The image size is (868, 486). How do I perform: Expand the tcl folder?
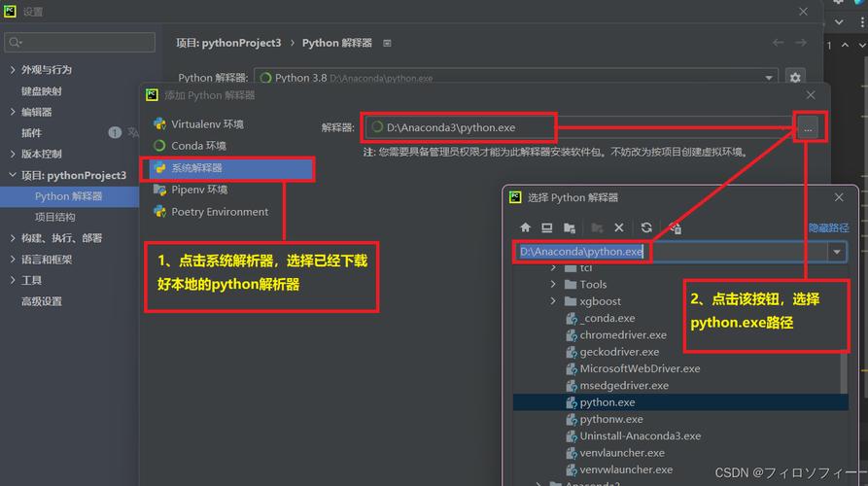[553, 268]
